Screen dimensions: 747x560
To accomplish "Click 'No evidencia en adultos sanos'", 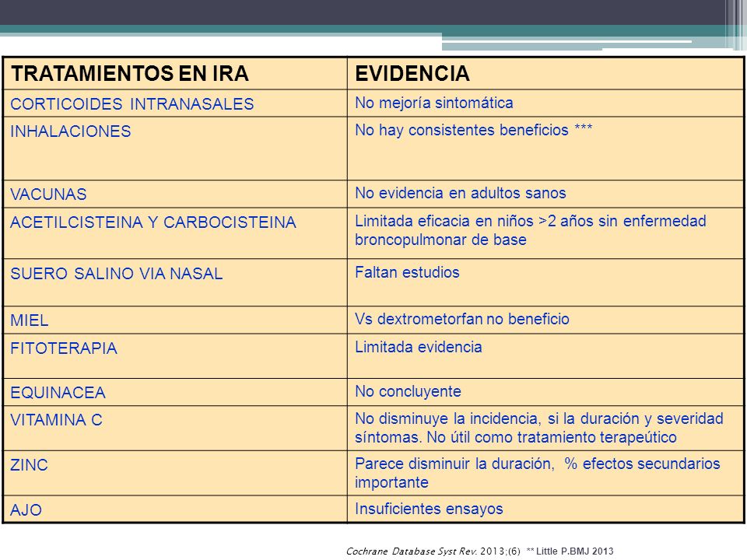I will pos(460,193).
